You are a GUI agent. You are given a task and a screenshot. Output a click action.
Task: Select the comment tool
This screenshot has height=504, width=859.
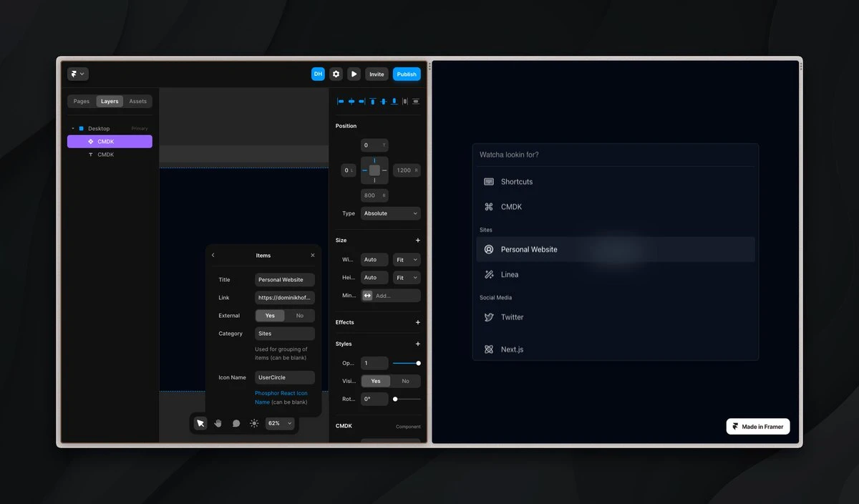(x=236, y=423)
